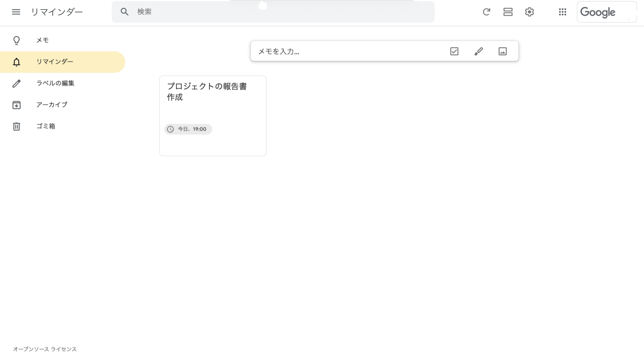Open the オープンソース ライセンス page

coord(45,349)
